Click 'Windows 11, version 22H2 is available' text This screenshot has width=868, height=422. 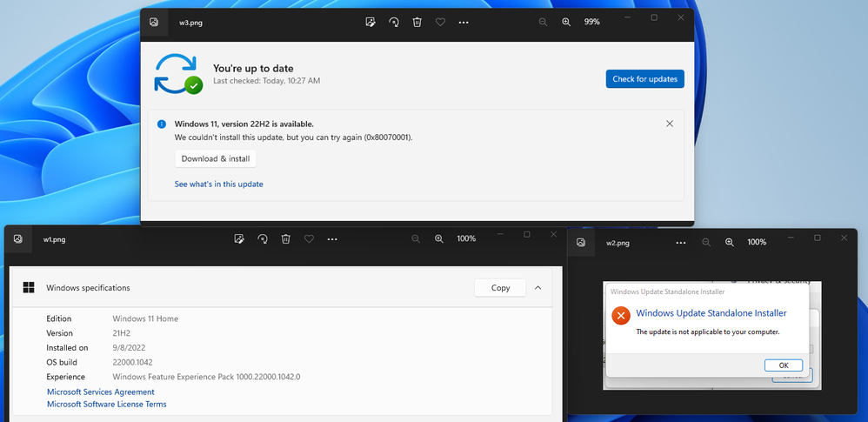pos(244,124)
